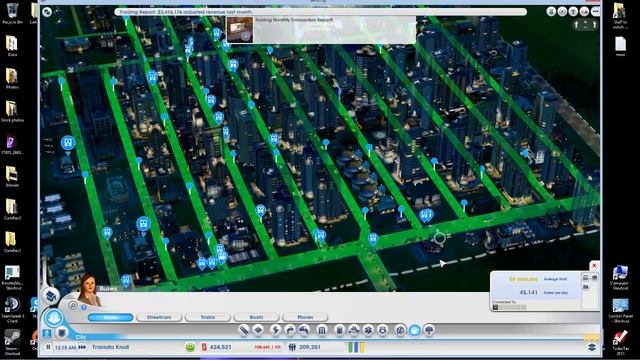Screen dimensions: 640x360
Task: Open the Boats tab
Action: click(x=256, y=317)
